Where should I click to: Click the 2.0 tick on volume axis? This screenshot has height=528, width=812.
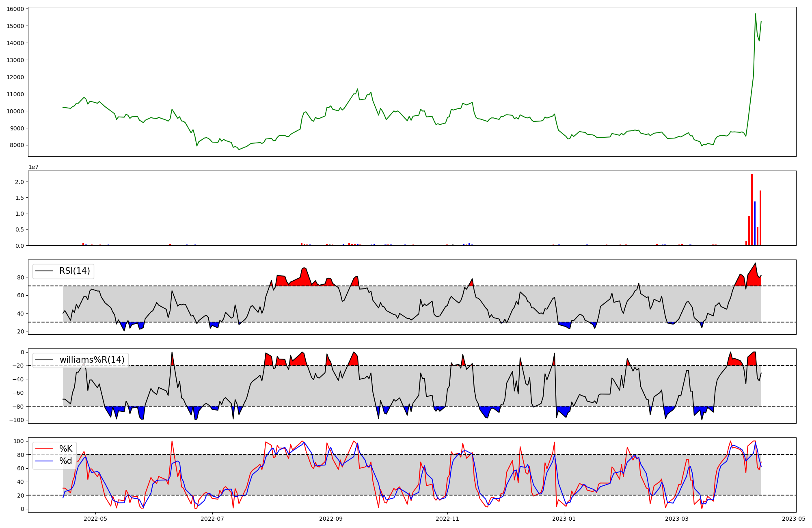[19, 182]
